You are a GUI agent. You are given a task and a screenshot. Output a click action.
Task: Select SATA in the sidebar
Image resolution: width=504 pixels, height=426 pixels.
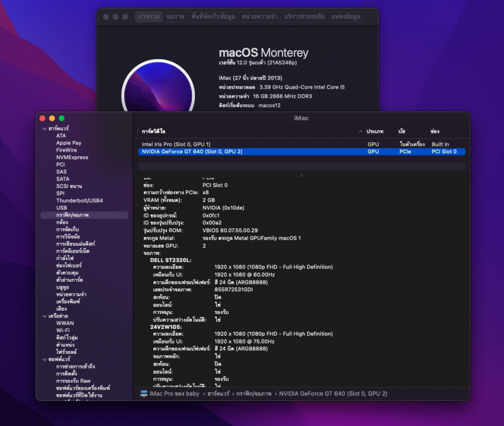coord(63,179)
